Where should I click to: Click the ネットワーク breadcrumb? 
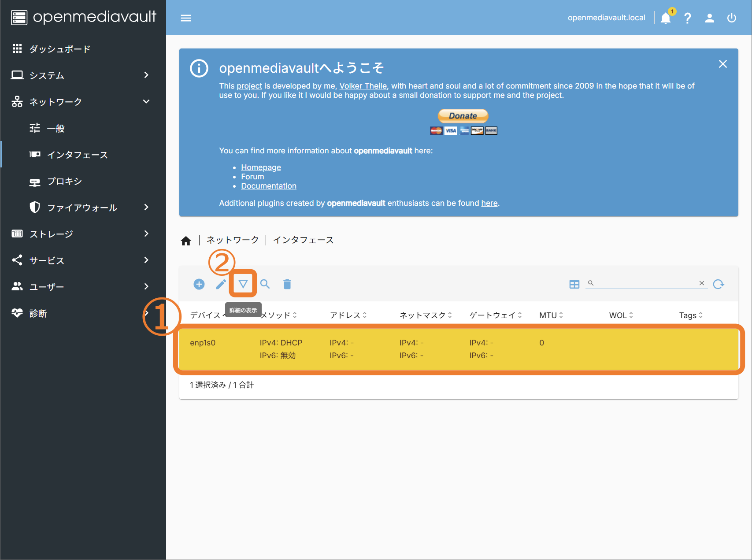pyautogui.click(x=233, y=240)
